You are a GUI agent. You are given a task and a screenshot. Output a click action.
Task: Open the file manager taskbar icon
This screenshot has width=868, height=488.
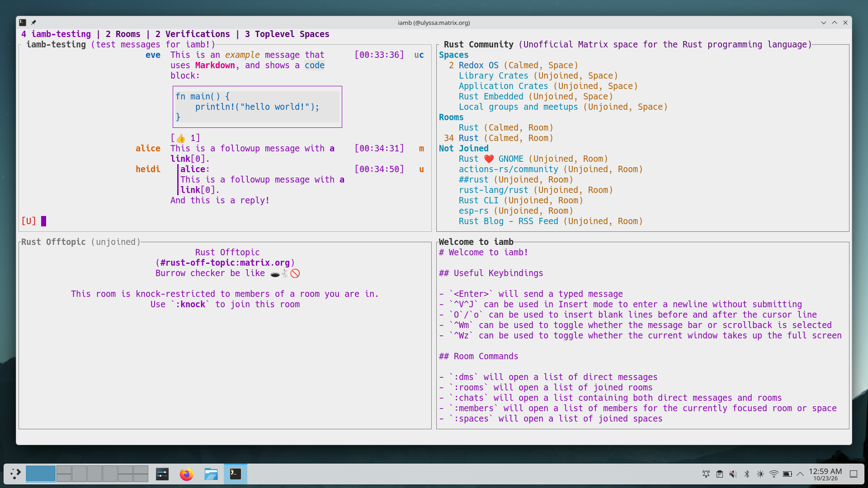tap(211, 474)
